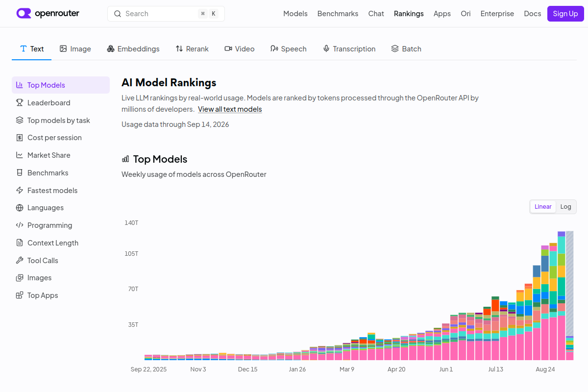
Task: Click the 'Usage data through Sep 14, 2026' text
Action: 175,124
